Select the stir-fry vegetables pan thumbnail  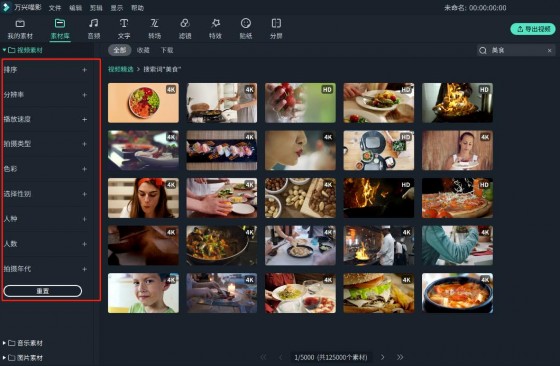click(x=222, y=246)
